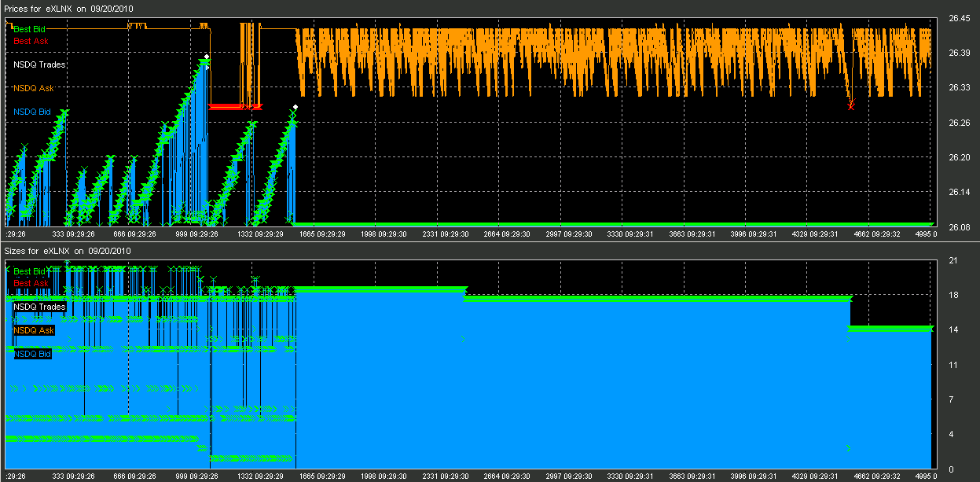This screenshot has height=482, width=980.
Task: Select NSDQ Ask legend in Sizes chart
Action: pyautogui.click(x=34, y=330)
